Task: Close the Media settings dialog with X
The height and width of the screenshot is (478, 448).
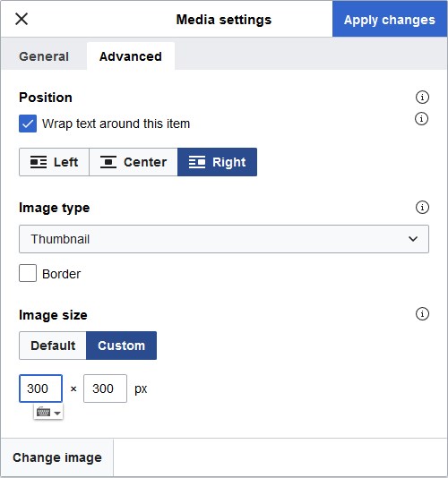Action: click(22, 19)
